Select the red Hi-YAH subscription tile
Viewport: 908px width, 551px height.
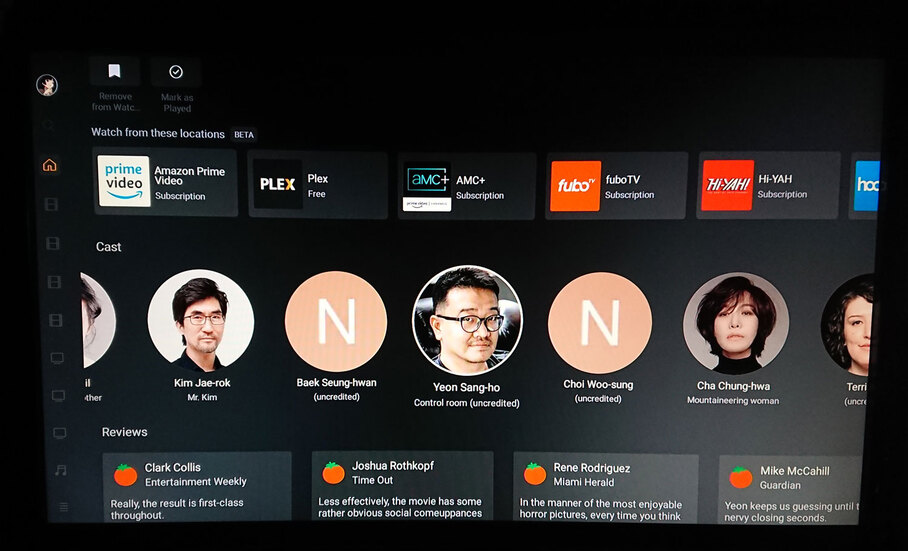pyautogui.click(x=768, y=185)
